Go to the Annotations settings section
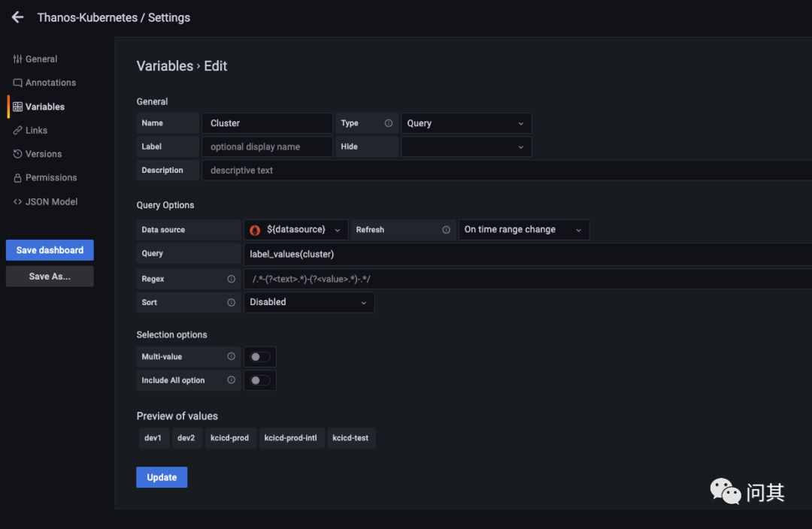812x529 pixels. [x=50, y=83]
